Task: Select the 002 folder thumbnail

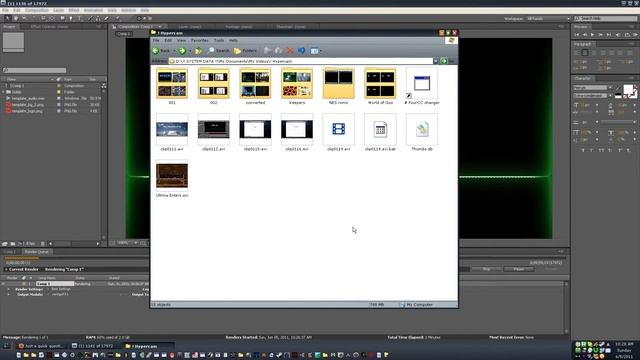Action: (213, 84)
